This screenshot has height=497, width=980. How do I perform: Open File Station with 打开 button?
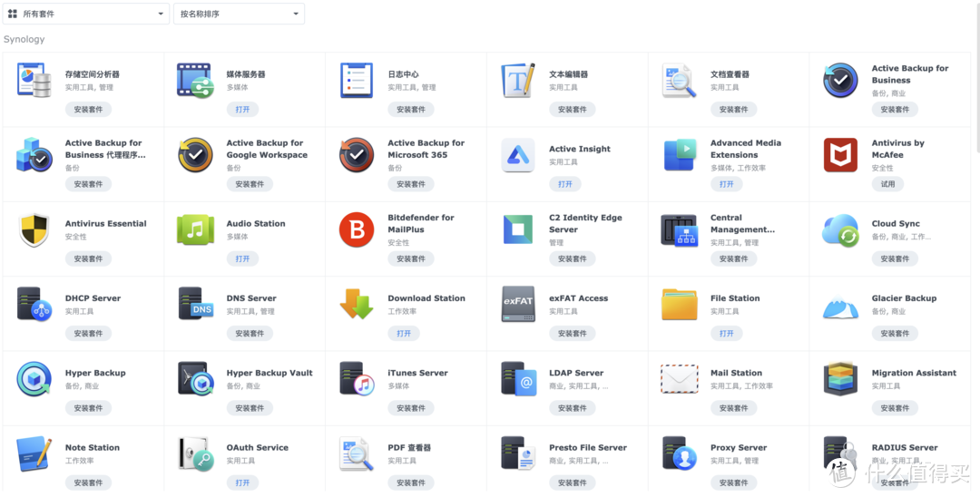(726, 334)
